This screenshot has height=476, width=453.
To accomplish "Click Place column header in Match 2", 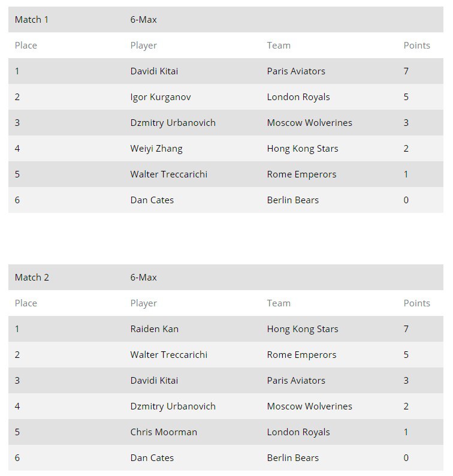I will 26,303.
